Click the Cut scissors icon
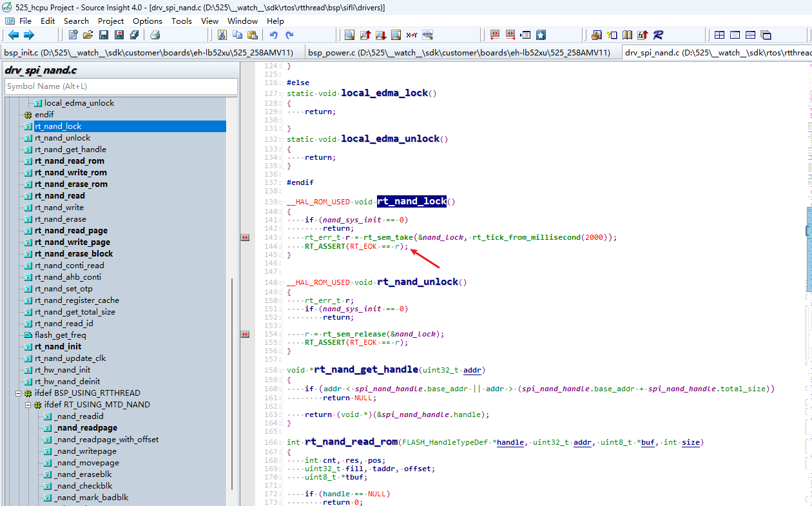This screenshot has width=812, height=506. pos(222,35)
